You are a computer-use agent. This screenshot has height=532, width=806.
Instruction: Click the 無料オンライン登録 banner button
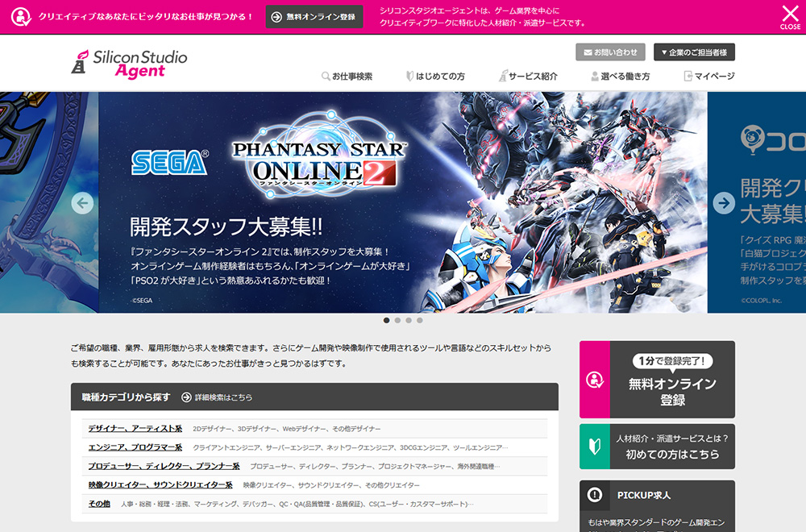[x=314, y=16]
